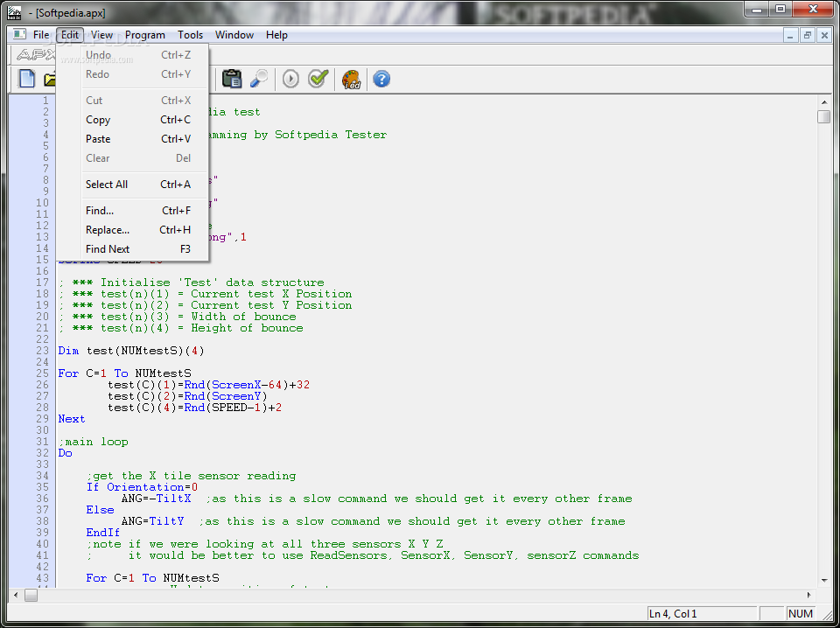The image size is (840, 628).
Task: Minimize the inner document window
Action: point(791,35)
